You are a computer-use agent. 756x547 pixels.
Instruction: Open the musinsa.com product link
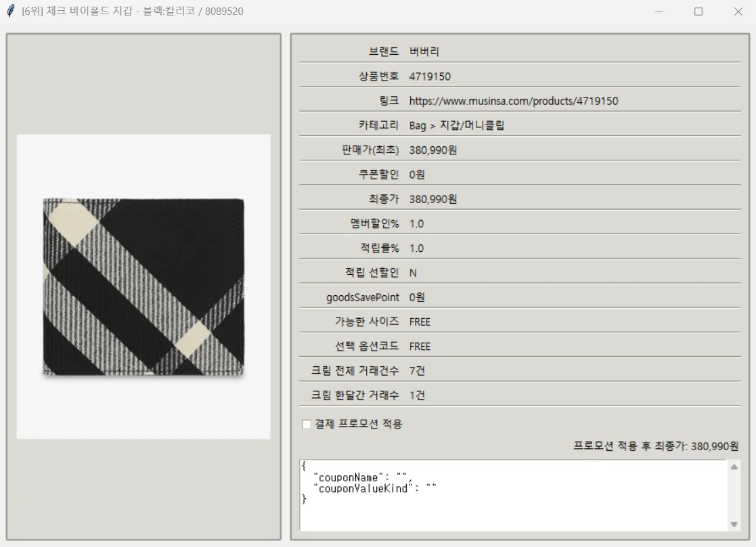(x=514, y=101)
